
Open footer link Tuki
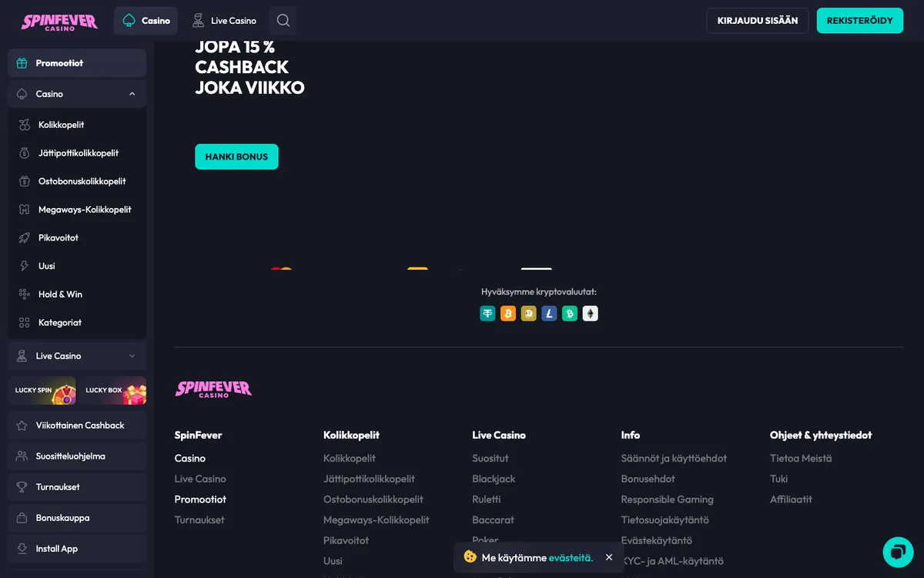[779, 479]
